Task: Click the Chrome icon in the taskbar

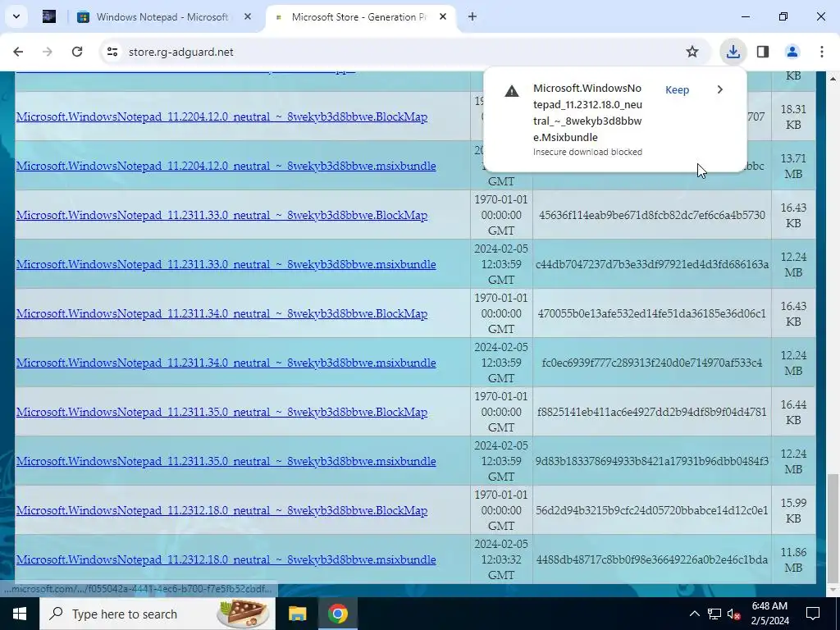Action: pos(337,614)
